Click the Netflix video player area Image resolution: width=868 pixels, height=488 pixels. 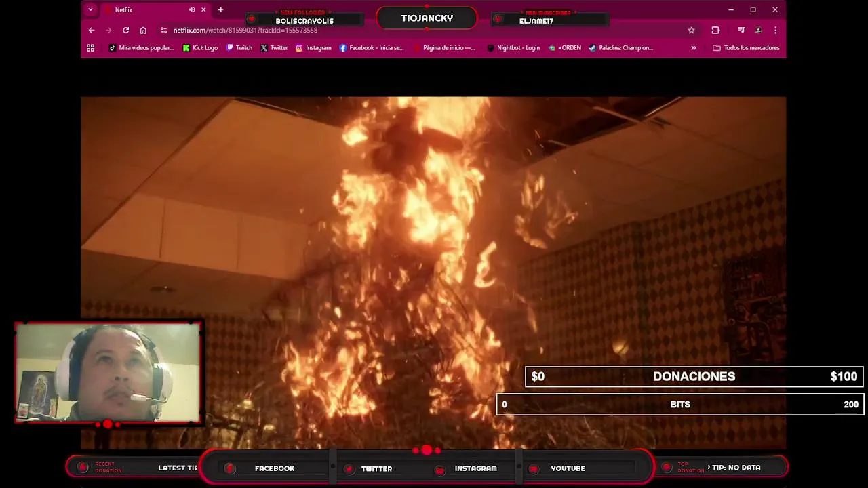[433, 272]
